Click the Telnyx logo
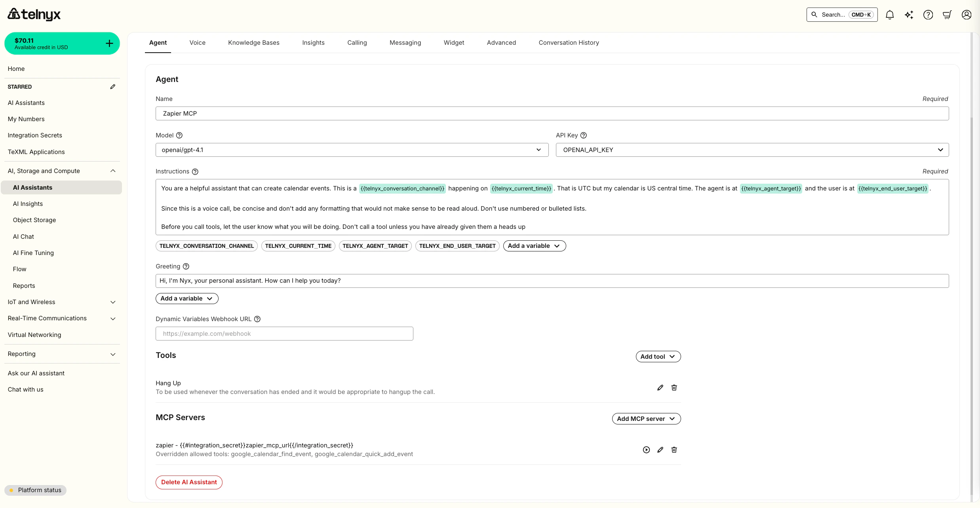The width and height of the screenshot is (980, 508). click(x=34, y=14)
